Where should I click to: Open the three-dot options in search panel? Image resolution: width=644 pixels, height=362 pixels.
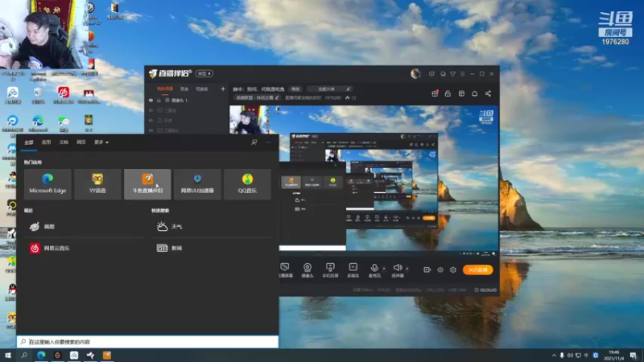point(268,142)
